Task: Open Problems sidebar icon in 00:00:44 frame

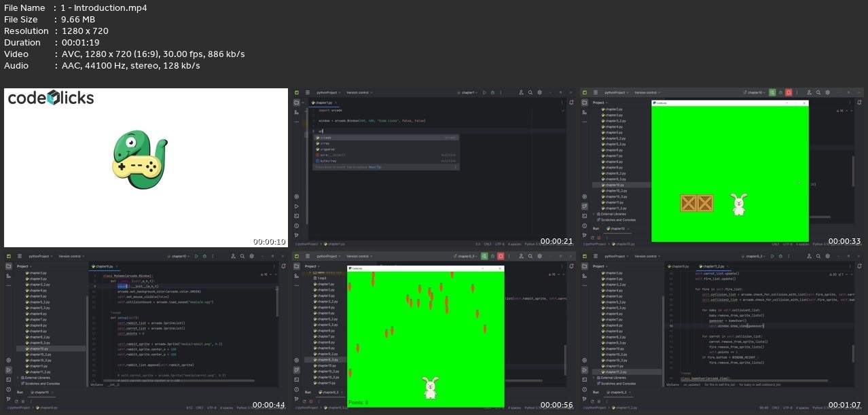Action: click(8, 389)
